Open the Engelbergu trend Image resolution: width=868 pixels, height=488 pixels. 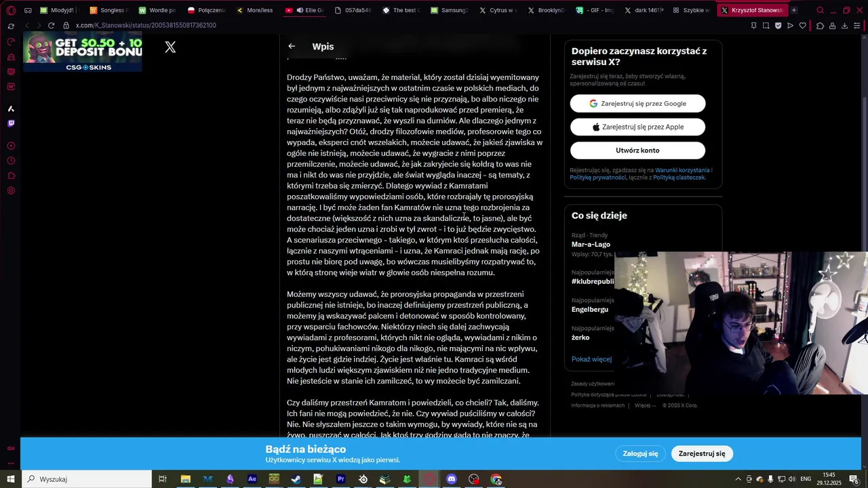pyautogui.click(x=590, y=309)
